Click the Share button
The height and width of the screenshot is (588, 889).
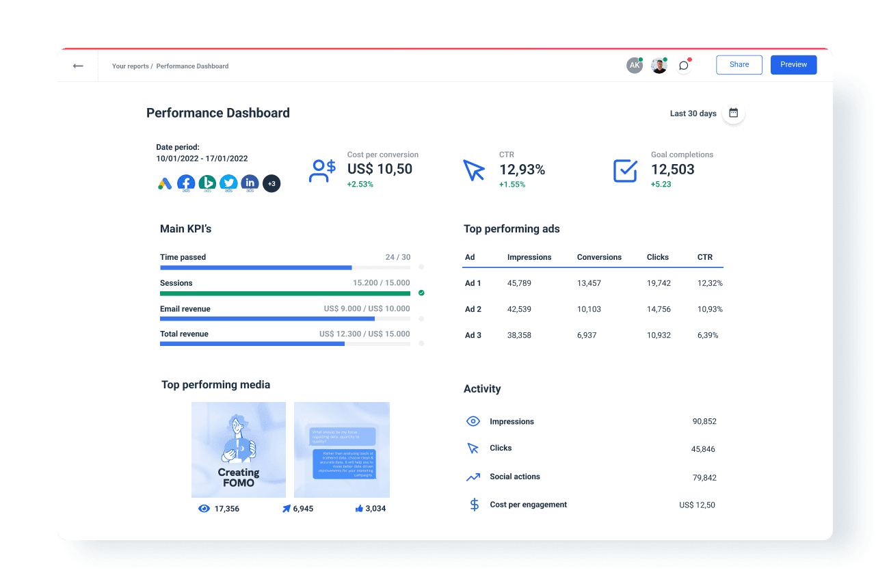739,64
